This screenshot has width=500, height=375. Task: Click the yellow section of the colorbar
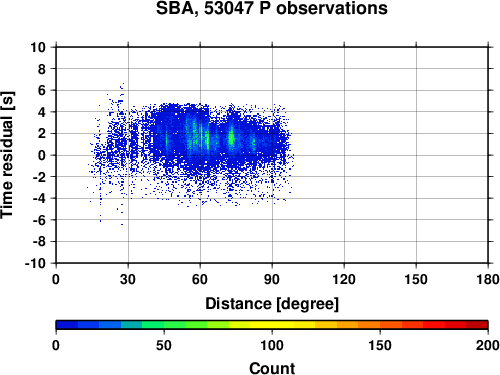[x=272, y=325]
